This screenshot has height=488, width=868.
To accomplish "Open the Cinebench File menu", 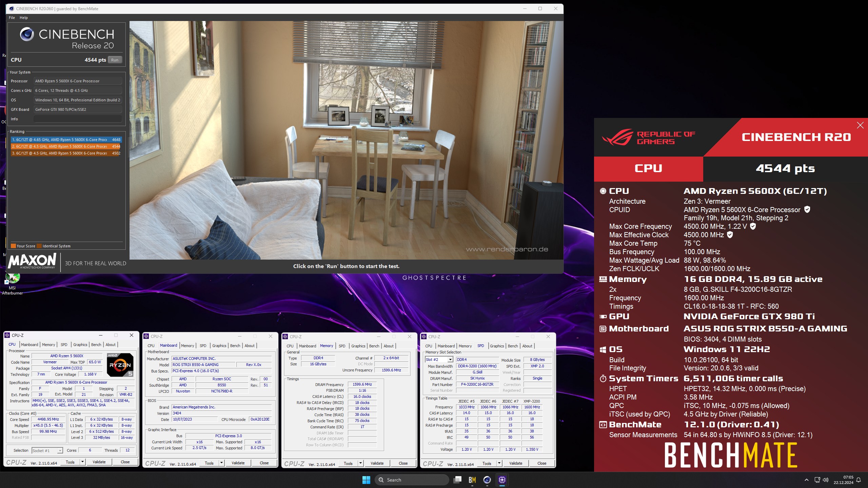I will click(x=12, y=18).
